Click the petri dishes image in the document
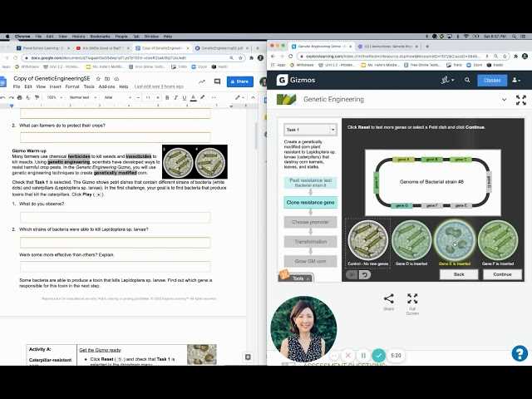This screenshot has width=532, height=399. point(195,162)
